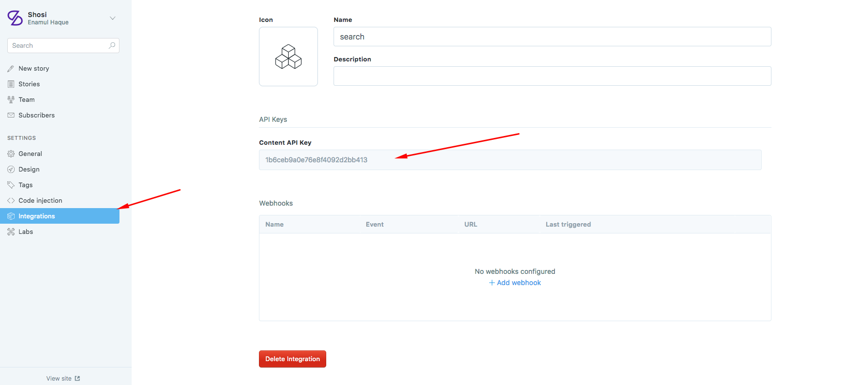Click the pen icon beside New story

coord(11,69)
